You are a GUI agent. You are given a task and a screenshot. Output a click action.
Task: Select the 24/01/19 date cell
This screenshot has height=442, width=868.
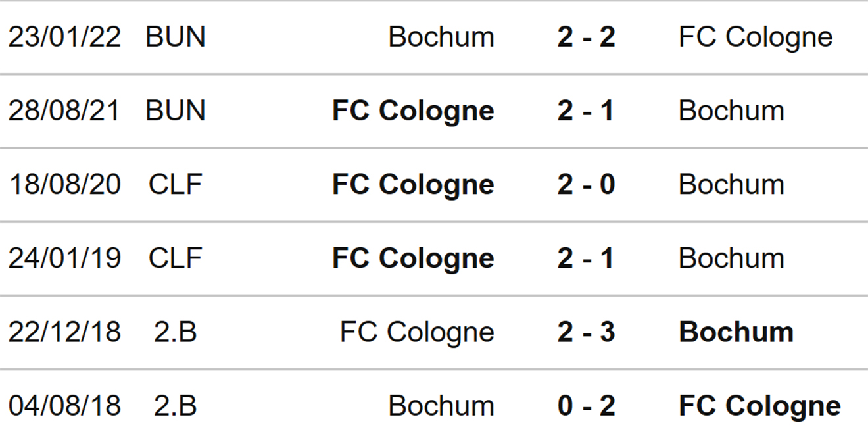point(64,258)
